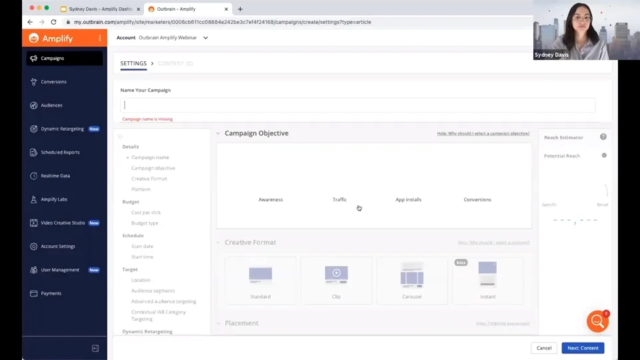Open Campaigns in the sidebar
This screenshot has height=360, width=640.
[x=64, y=58]
